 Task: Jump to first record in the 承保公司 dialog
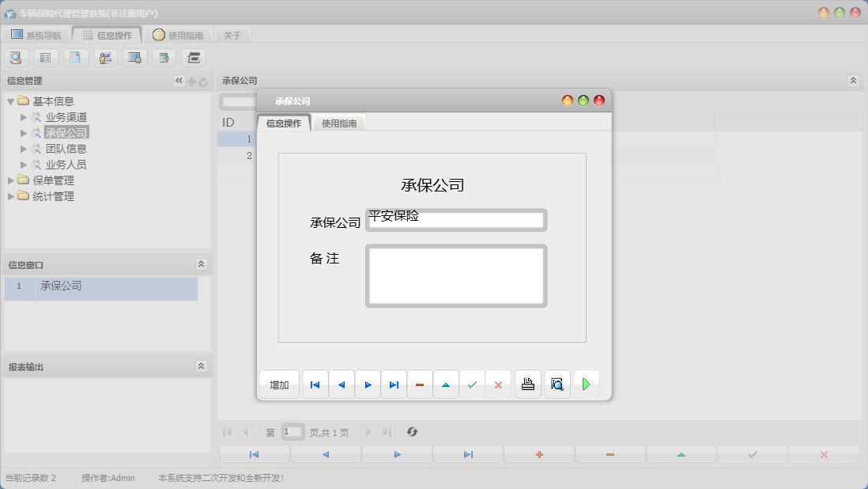tap(315, 384)
